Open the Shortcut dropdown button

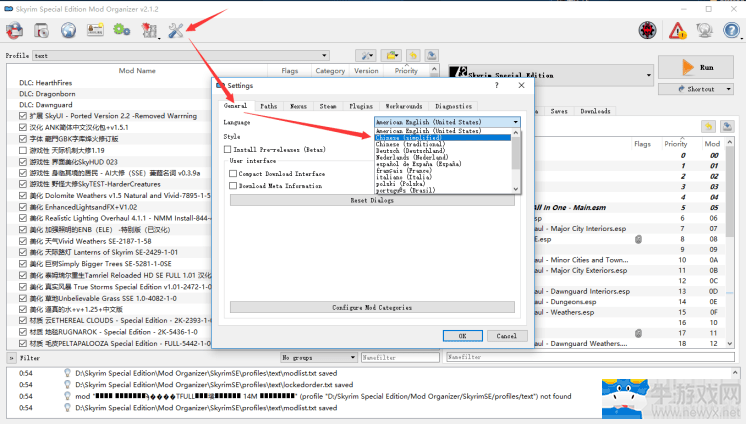pos(696,89)
